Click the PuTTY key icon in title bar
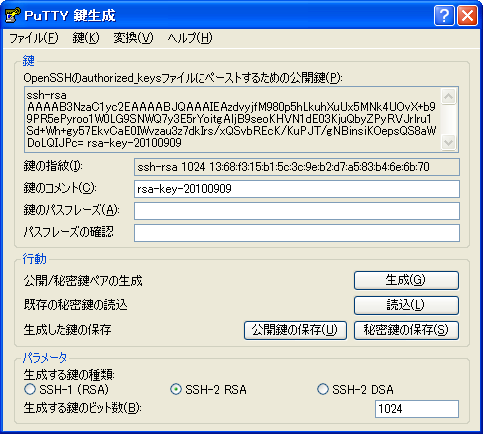The width and height of the screenshot is (483, 434). coord(13,15)
